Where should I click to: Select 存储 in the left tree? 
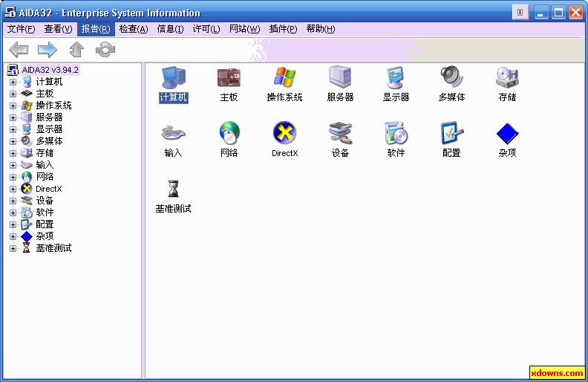(x=45, y=153)
